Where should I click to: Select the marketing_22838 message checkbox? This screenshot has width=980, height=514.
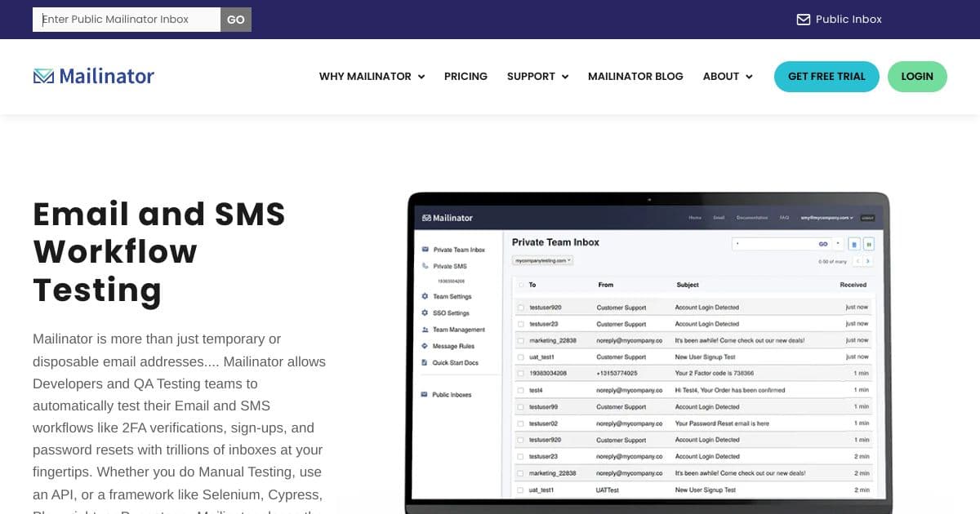[521, 340]
